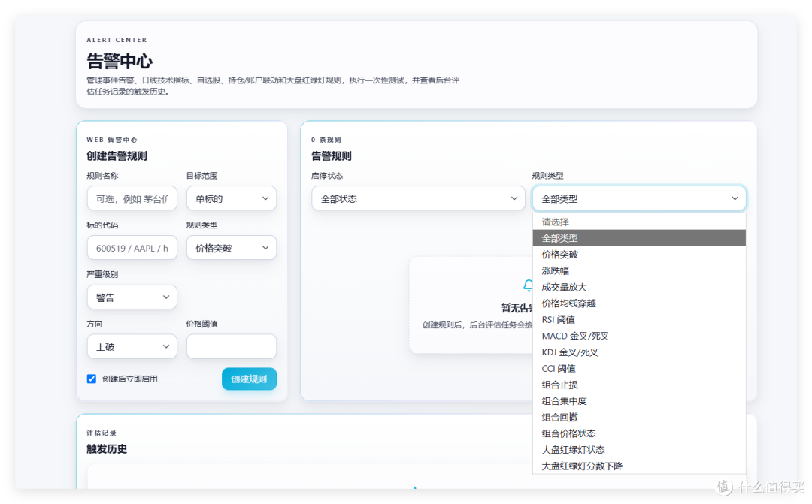Viewport: 812px width, 504px height.
Task: Focus the 规则名称 input field
Action: click(x=132, y=198)
